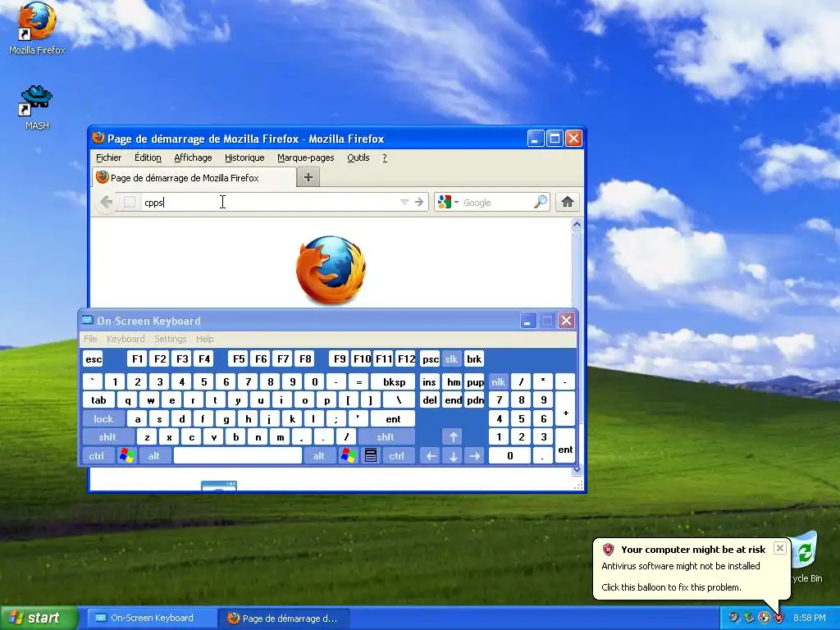Click the bksp key
This screenshot has width=840, height=630.
point(395,382)
